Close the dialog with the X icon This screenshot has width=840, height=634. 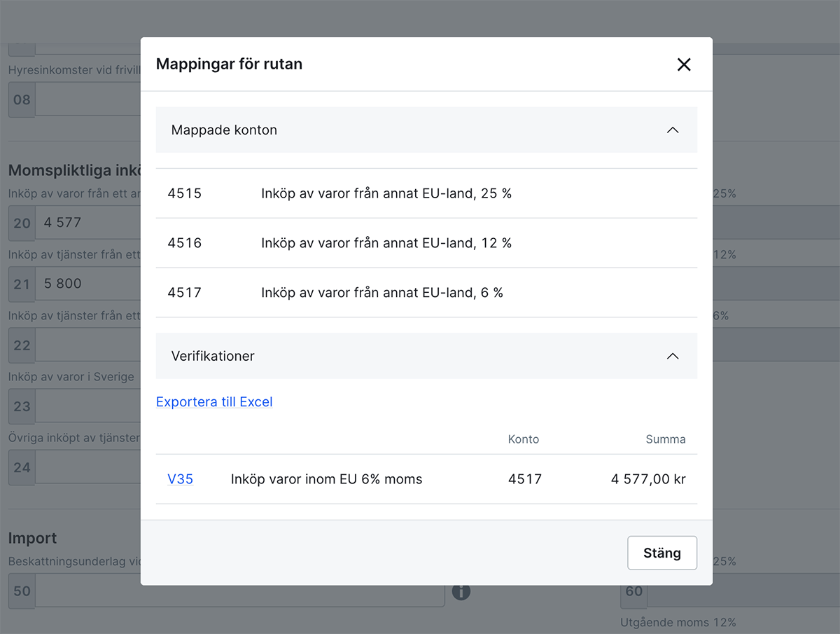point(684,64)
